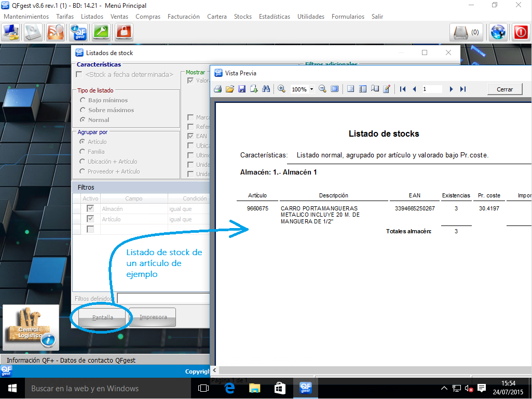The image size is (532, 399).
Task: Open the Ventas menu
Action: pos(119,16)
